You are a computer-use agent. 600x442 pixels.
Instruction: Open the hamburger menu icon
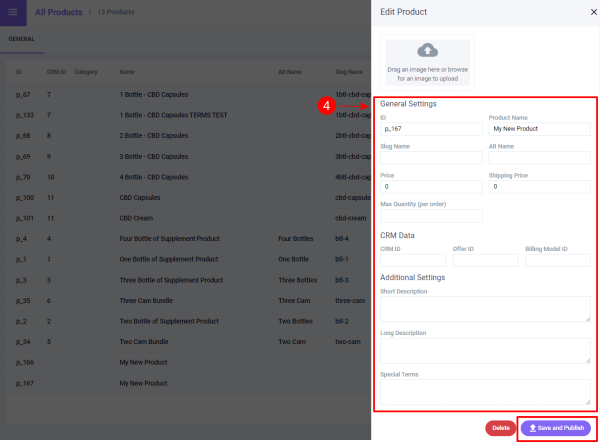point(11,12)
